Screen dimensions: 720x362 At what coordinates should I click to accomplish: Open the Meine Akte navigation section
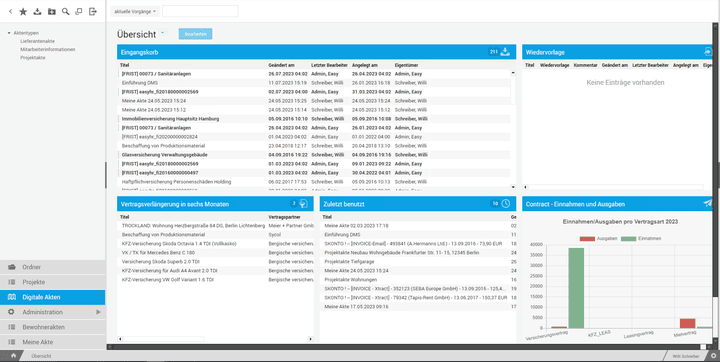point(52,342)
